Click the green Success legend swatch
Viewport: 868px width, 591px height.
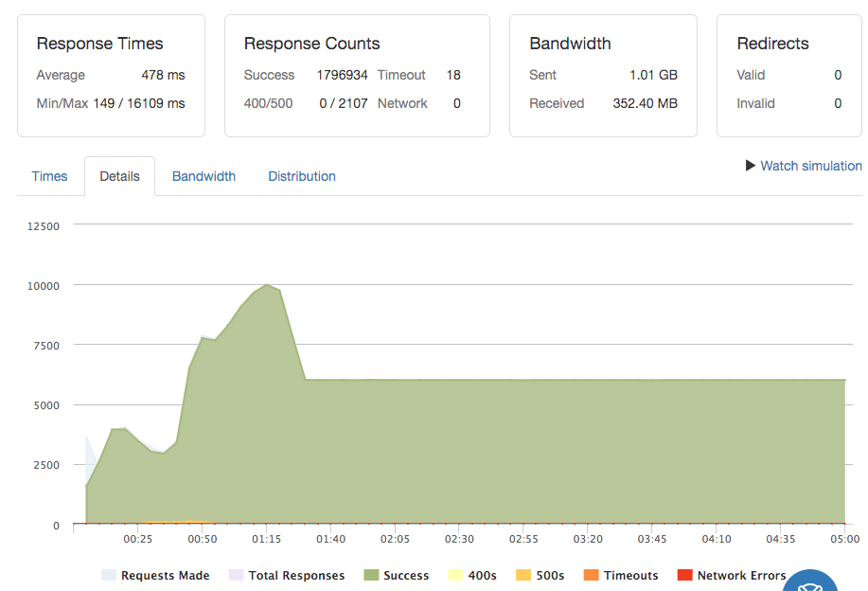coord(372,575)
